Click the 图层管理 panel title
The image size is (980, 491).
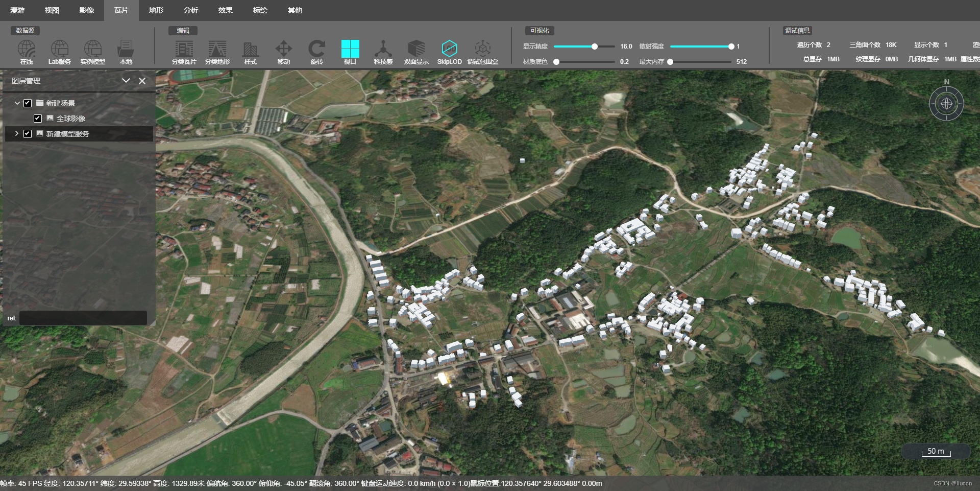tap(26, 81)
